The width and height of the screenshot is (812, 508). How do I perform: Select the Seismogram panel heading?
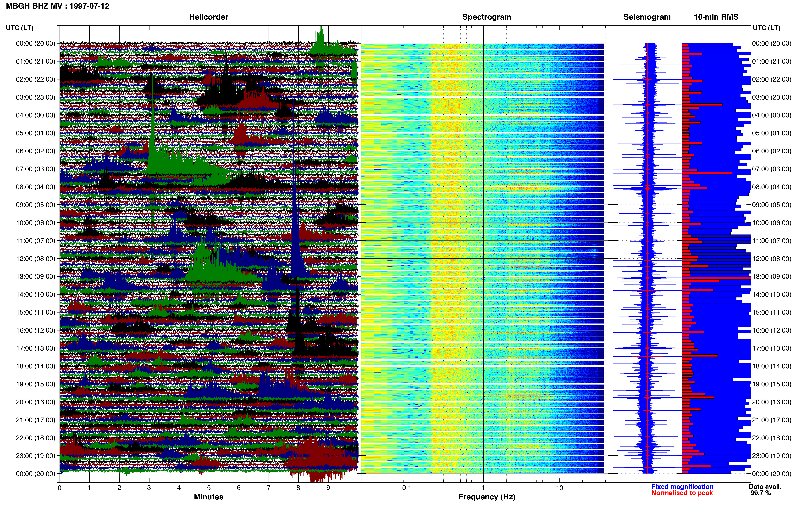647,17
